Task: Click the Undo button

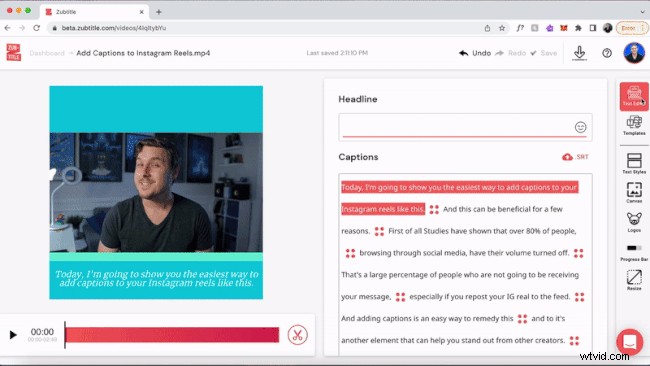Action: click(475, 53)
